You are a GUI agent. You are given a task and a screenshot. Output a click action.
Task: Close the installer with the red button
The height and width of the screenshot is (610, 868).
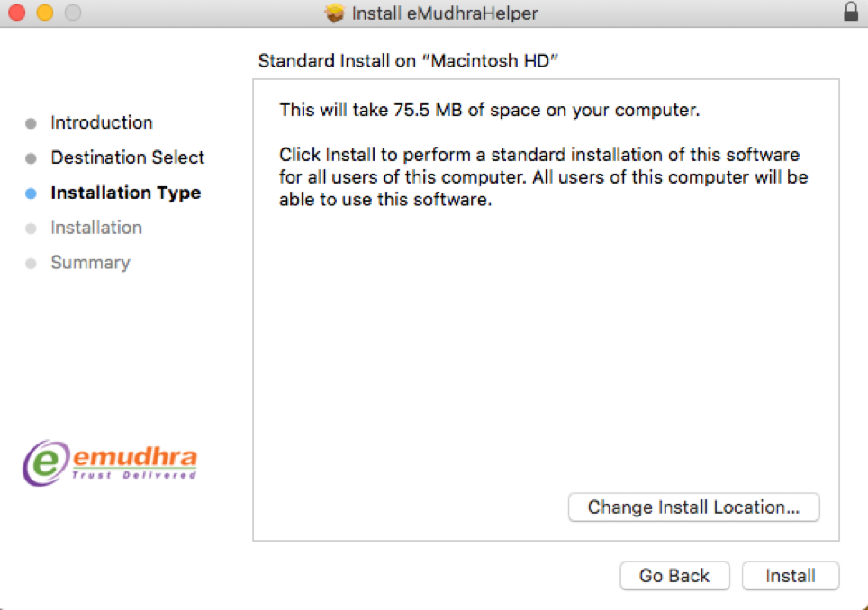pyautogui.click(x=17, y=13)
